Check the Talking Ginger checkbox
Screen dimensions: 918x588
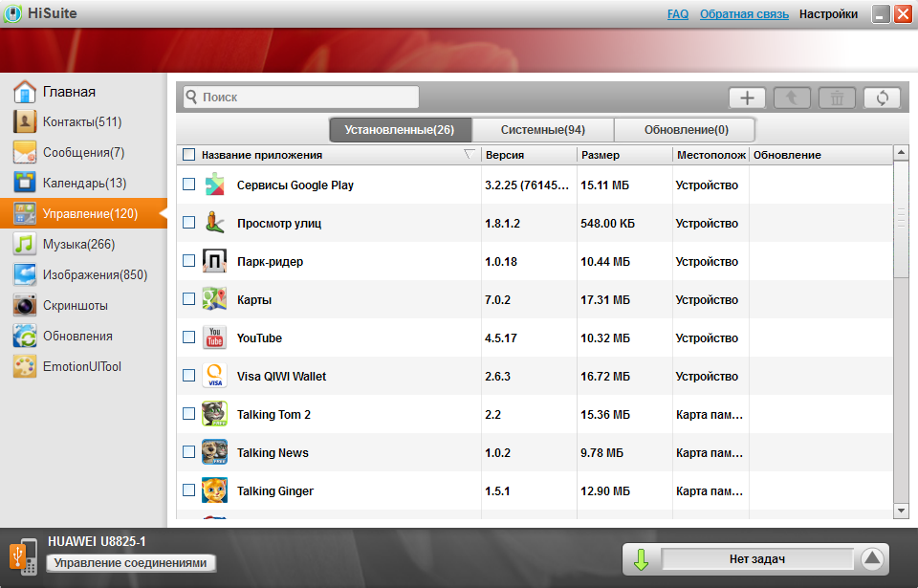[x=188, y=490]
